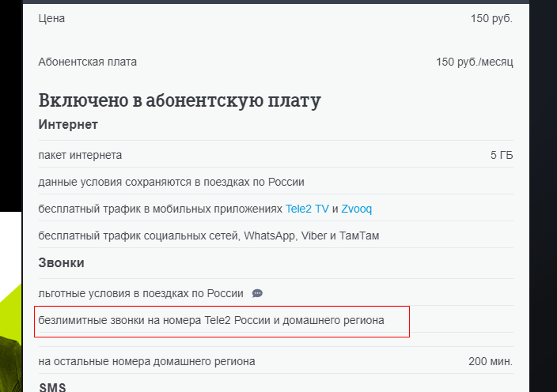Select the 'пакет интернета' row label

pos(80,155)
